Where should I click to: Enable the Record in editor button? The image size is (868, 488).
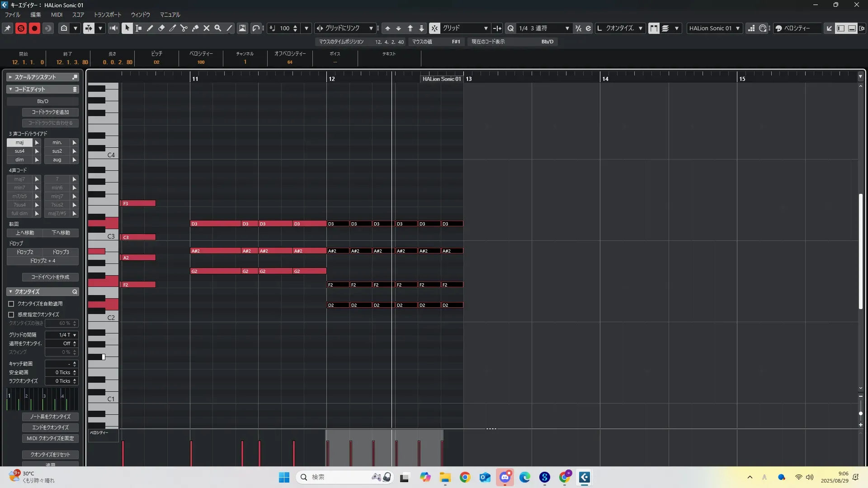coord(34,28)
